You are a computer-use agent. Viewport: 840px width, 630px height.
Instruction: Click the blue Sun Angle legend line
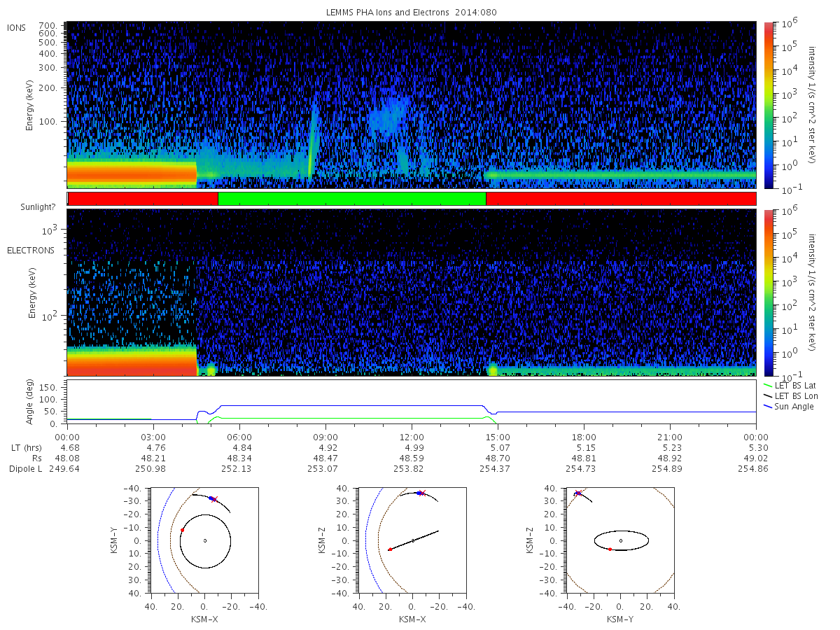768,407
